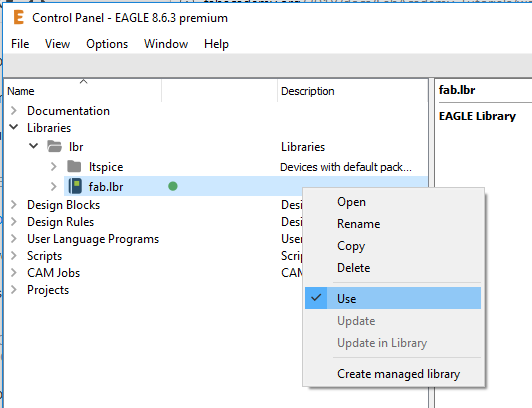Expand the fab.lbr library chevron
Image resolution: width=532 pixels, height=408 pixels.
54,186
